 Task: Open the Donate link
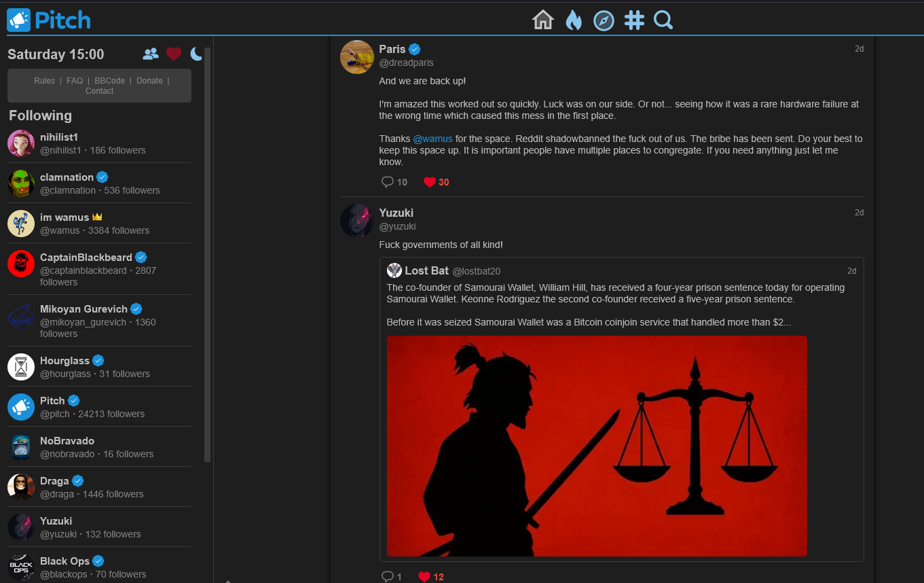149,81
